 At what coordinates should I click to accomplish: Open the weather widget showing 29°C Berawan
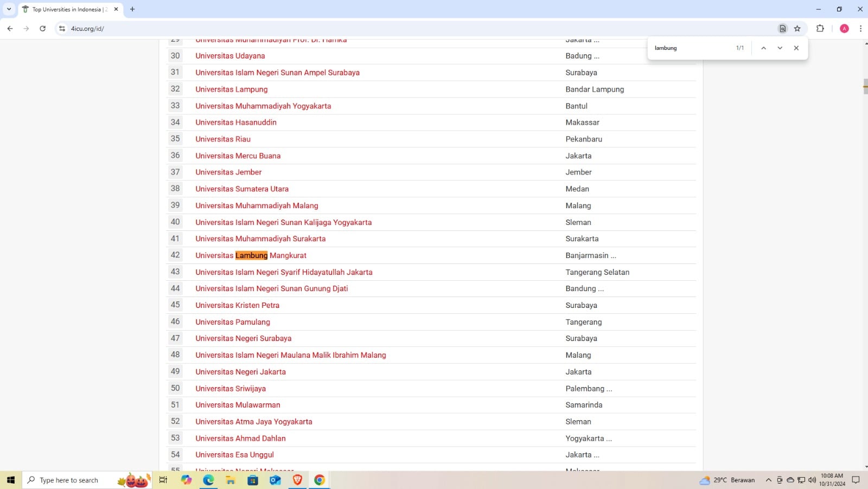coord(727,480)
